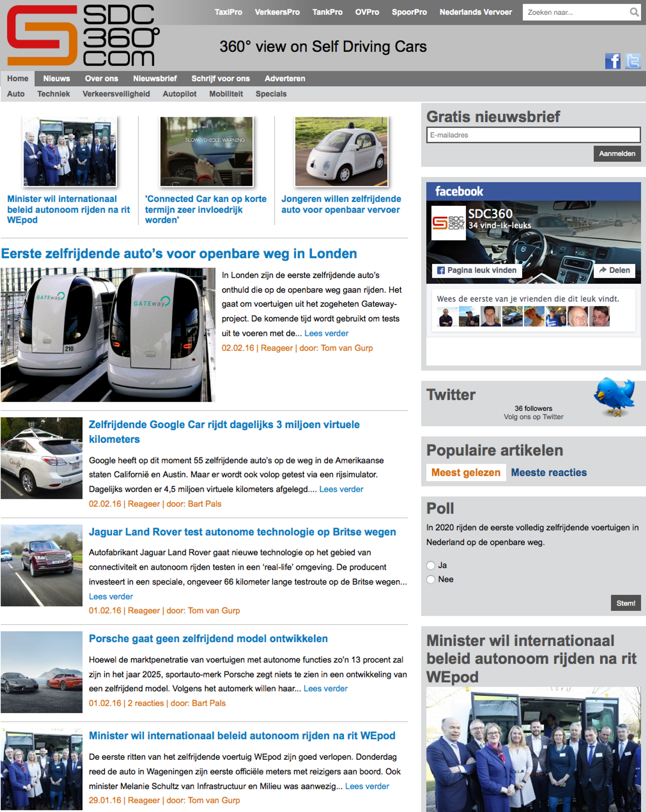Viewport: 646px width, 812px height.
Task: Click Lees verder in Google Car article
Action: (x=341, y=489)
